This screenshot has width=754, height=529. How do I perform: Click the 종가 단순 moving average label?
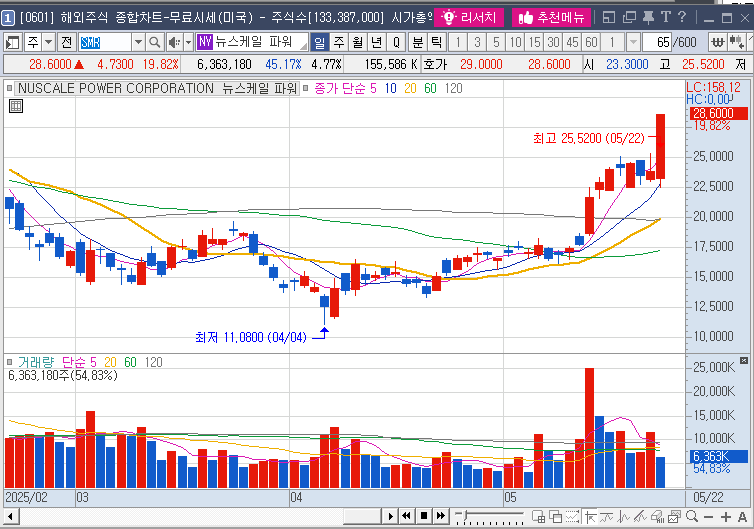340,88
